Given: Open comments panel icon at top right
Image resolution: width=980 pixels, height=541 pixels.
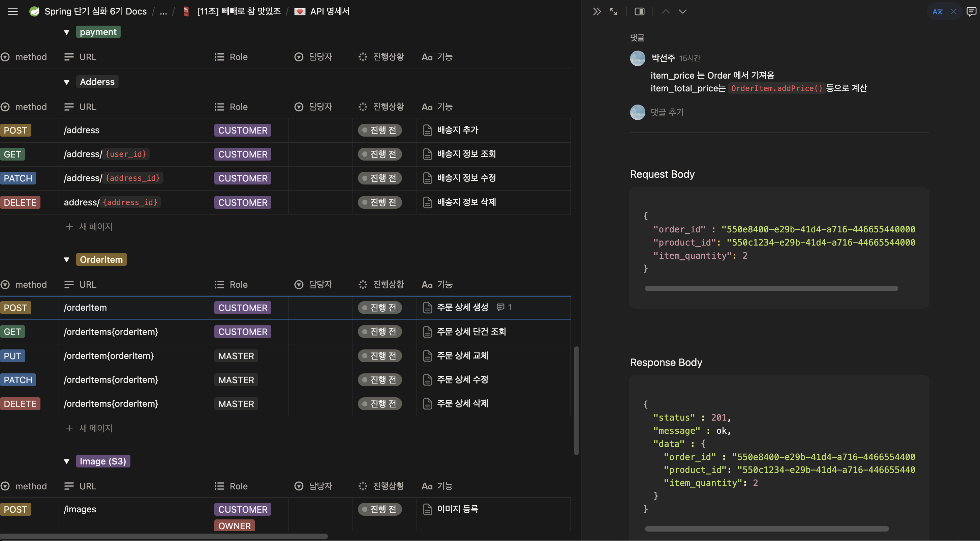Looking at the screenshot, I should 971,11.
